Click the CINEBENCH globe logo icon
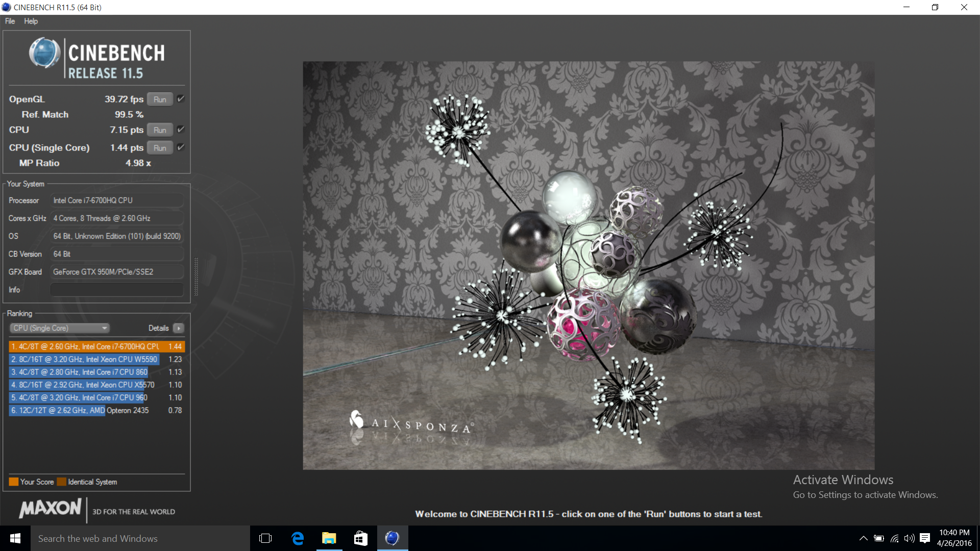The image size is (980, 551). 45,53
